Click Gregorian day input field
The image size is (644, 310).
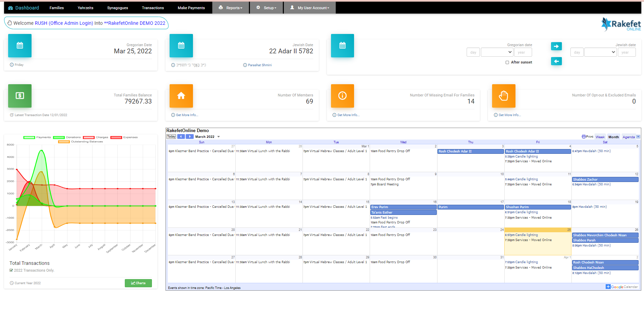point(473,52)
